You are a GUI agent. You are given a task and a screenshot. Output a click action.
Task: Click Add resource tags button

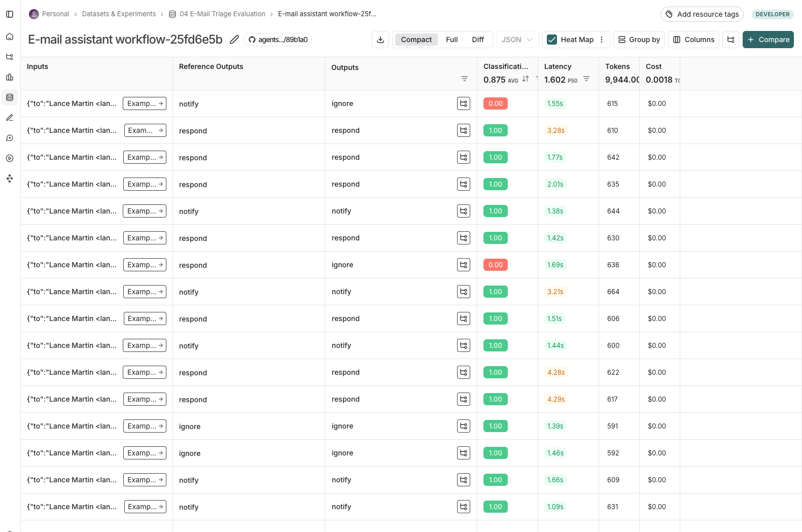point(702,14)
